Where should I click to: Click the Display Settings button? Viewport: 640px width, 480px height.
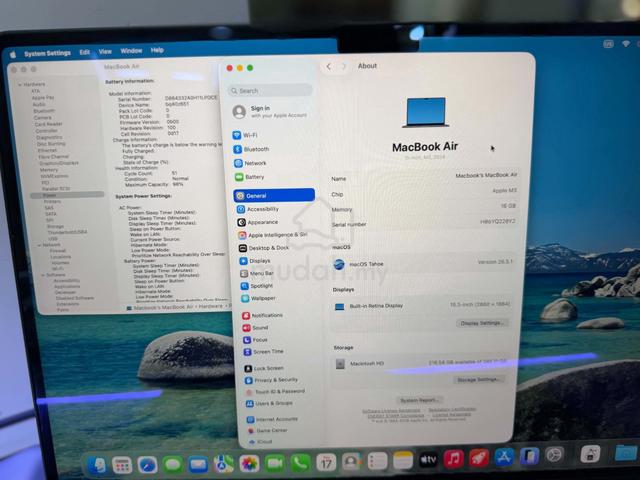(482, 323)
